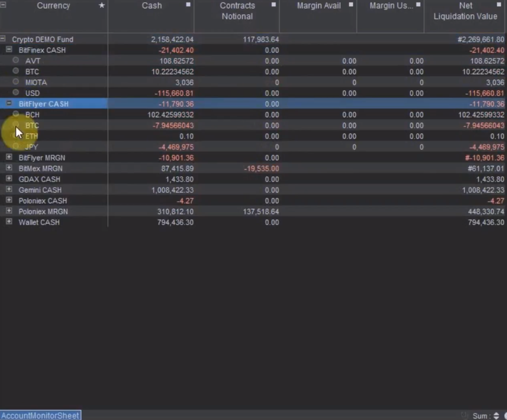Image resolution: width=507 pixels, height=420 pixels.
Task: Click the collapse-all icon in header corner
Action: [x=3, y=5]
